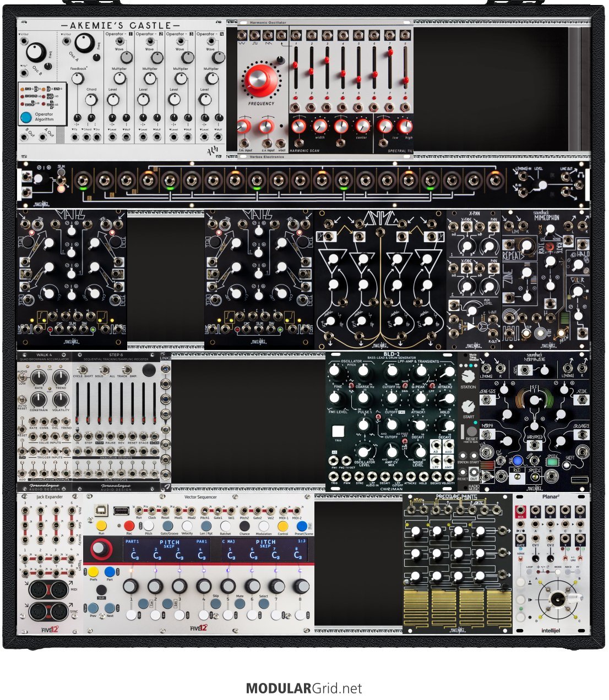Click the center knob on Harmonic Oscillator
This screenshot has width=609, height=700.
click(x=362, y=127)
